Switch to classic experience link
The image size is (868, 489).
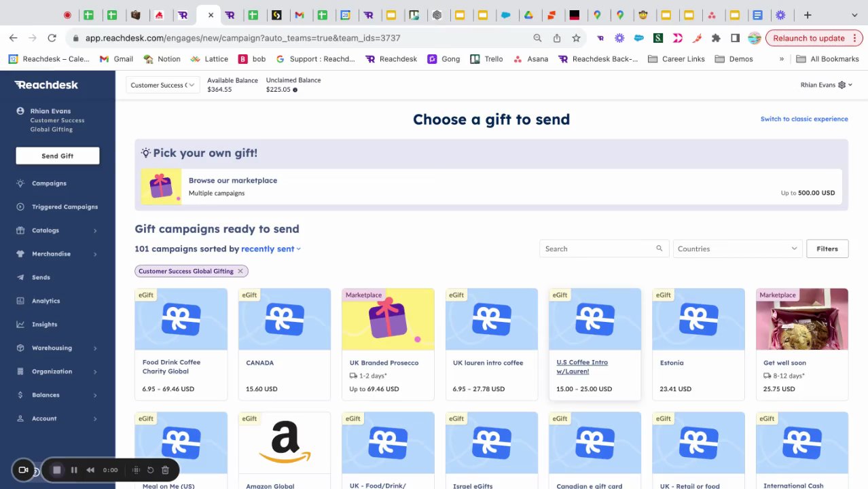804,119
